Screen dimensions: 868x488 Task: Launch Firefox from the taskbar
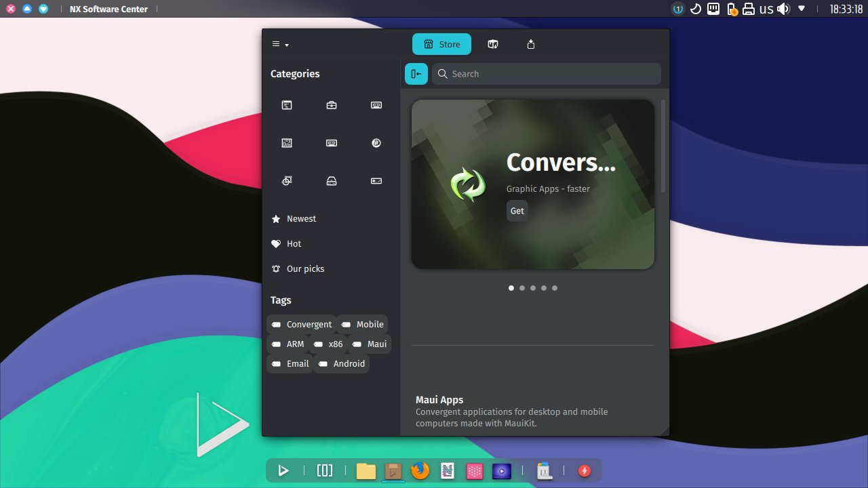click(x=420, y=470)
